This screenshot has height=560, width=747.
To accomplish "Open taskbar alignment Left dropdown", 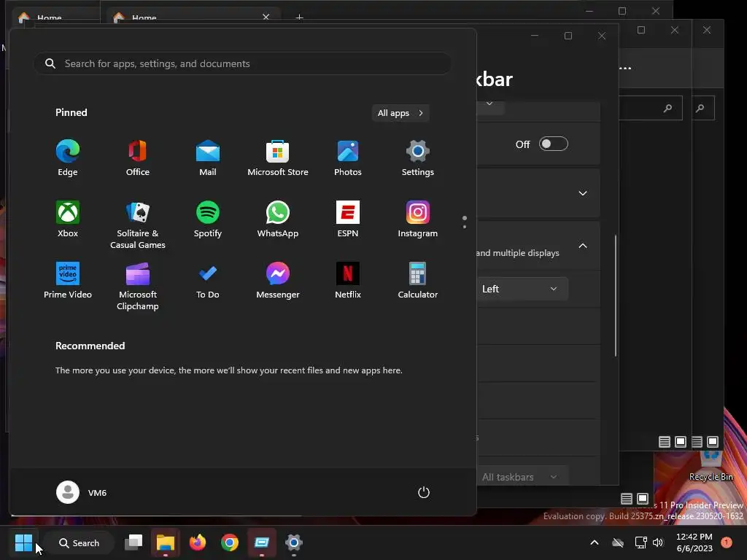I will [522, 289].
